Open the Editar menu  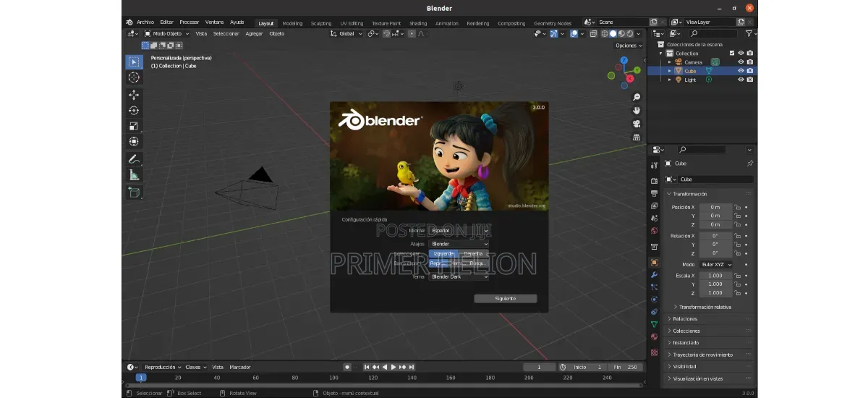[166, 22]
